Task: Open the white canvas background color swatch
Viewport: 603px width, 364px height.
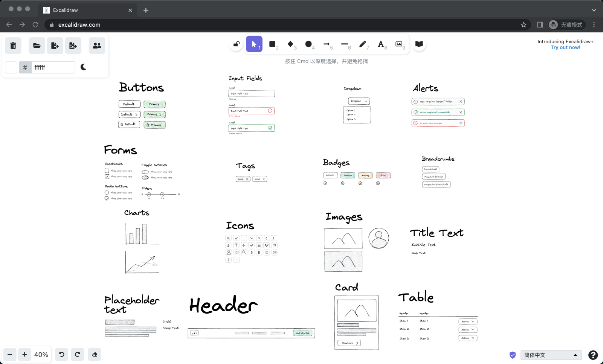Action: (11, 67)
